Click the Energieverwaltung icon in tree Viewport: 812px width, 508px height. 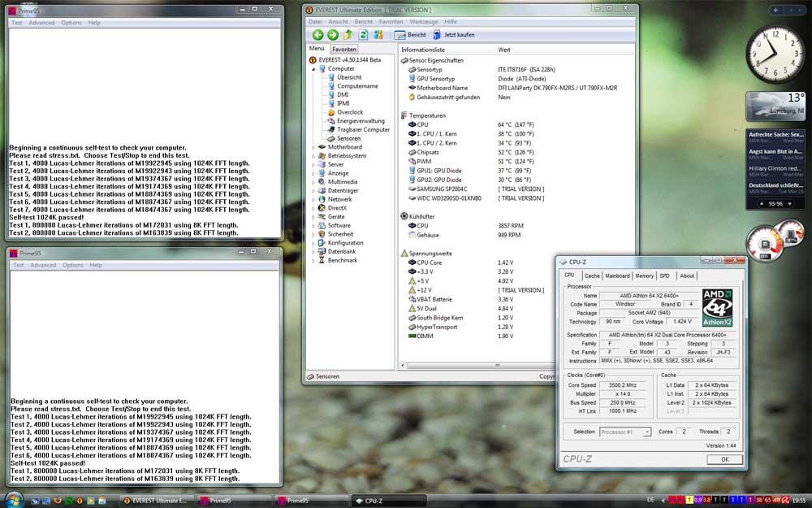(331, 121)
